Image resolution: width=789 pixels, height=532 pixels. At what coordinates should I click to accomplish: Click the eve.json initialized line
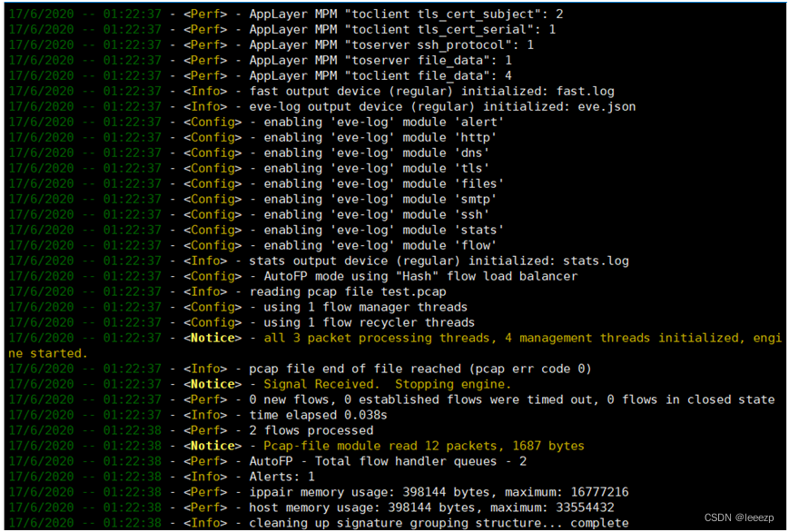pyautogui.click(x=322, y=107)
